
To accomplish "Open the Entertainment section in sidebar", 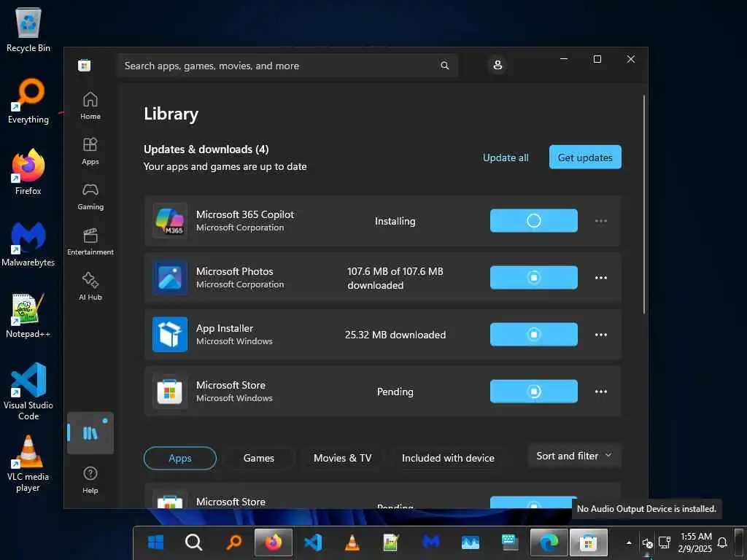I will (x=90, y=241).
